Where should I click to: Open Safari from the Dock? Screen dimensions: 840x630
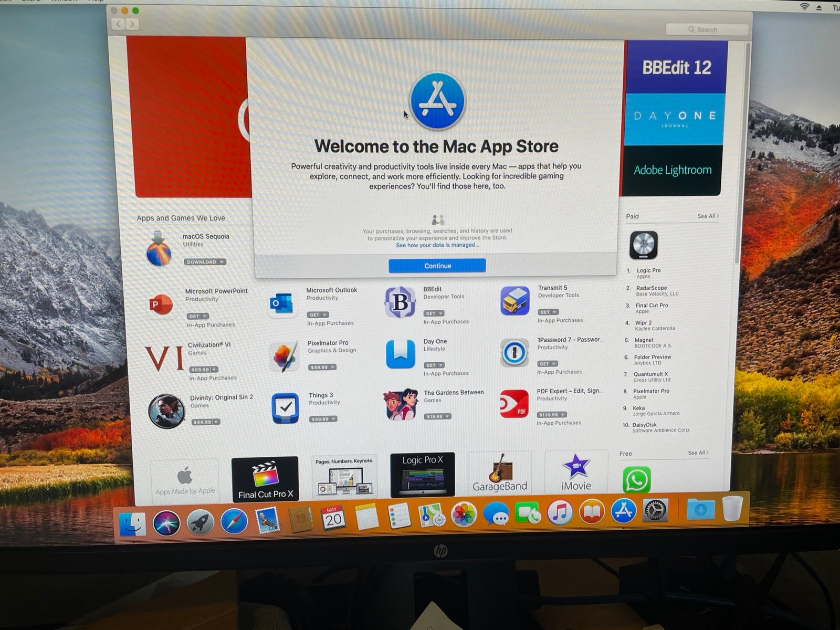click(x=234, y=521)
